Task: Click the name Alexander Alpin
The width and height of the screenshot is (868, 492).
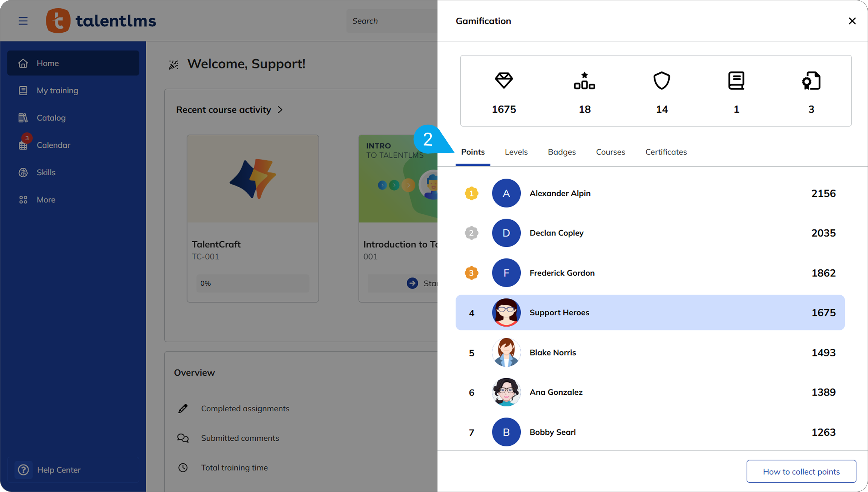Action: point(560,193)
